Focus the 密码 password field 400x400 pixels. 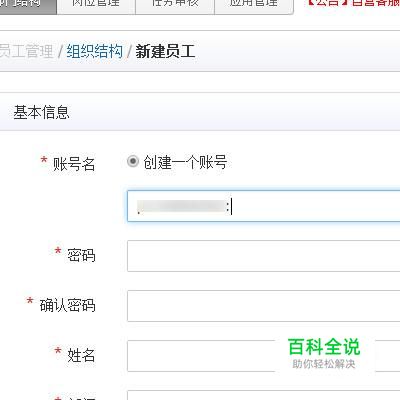[x=263, y=256]
